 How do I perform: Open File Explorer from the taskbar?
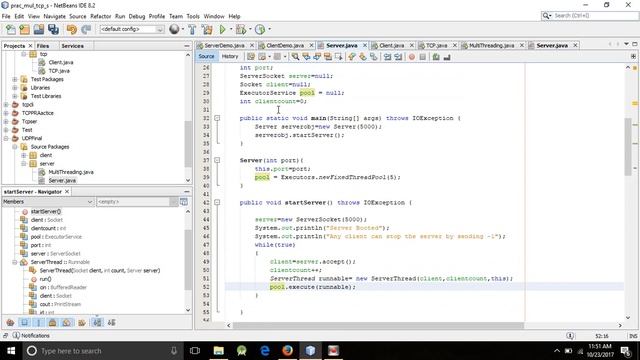(219, 351)
